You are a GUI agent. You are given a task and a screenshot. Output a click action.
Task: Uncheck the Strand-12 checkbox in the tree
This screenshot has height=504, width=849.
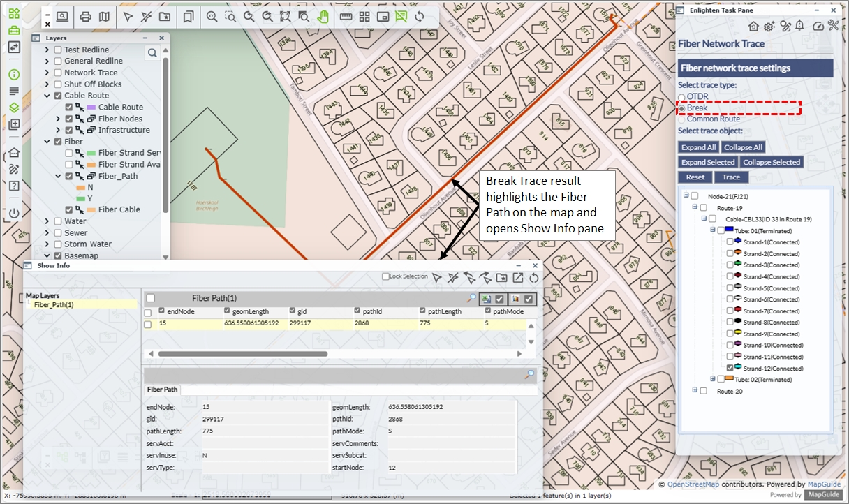730,368
